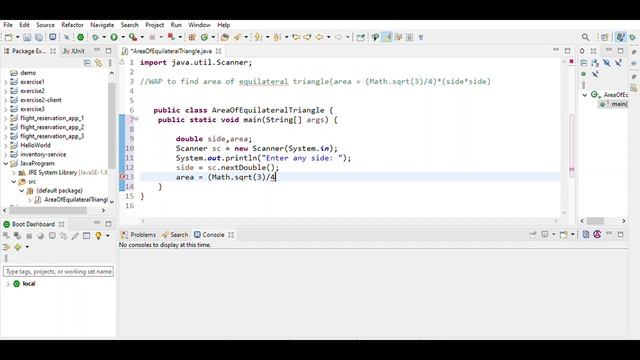Select the Search tab in bottom panel
The image size is (640, 360).
[x=175, y=235]
